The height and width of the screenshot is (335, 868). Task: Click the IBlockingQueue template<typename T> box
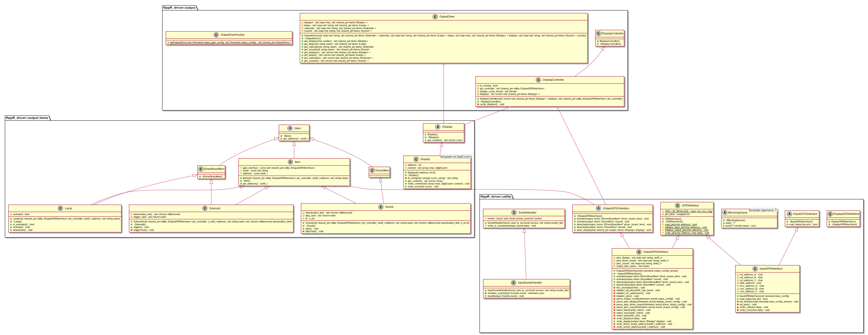point(763,210)
